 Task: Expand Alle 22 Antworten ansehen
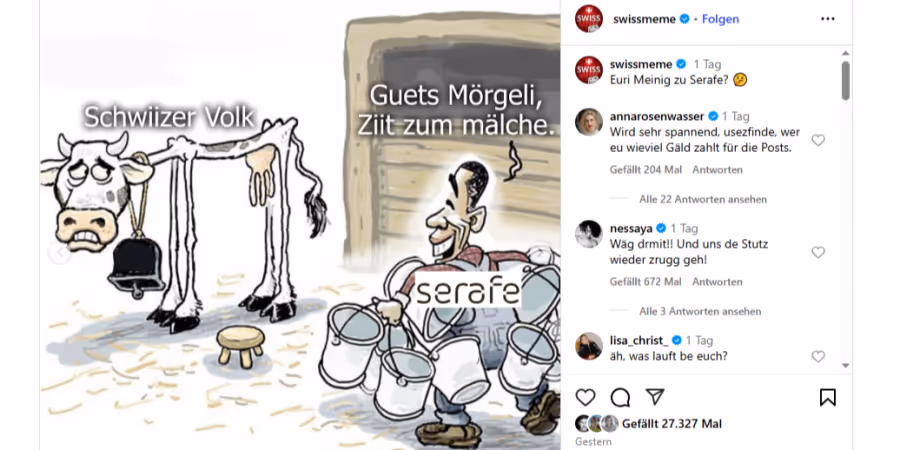click(x=703, y=199)
